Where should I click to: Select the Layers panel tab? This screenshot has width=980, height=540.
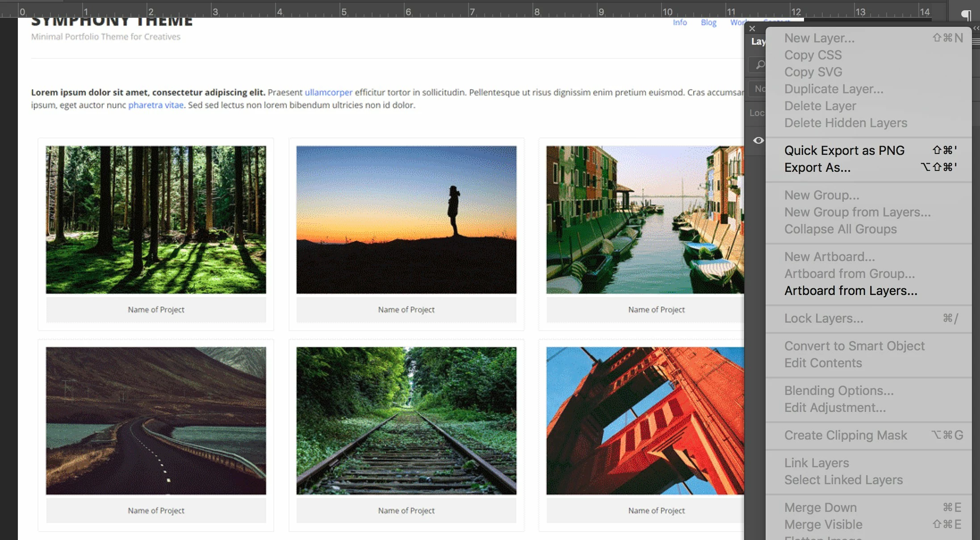758,42
